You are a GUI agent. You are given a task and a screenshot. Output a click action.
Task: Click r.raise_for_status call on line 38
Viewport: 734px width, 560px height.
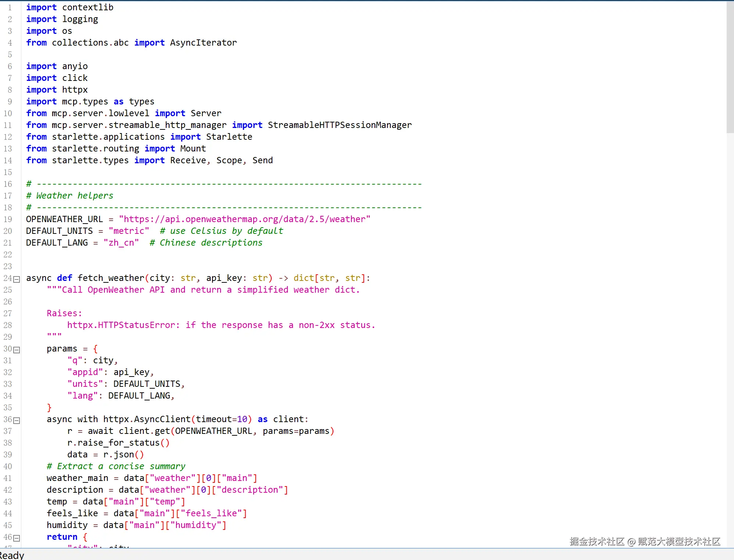118,443
